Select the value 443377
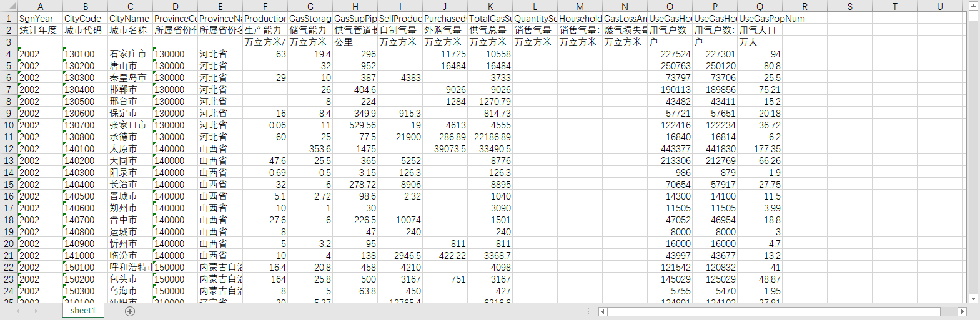Viewport: 980px width, 320px height. pyautogui.click(x=670, y=149)
